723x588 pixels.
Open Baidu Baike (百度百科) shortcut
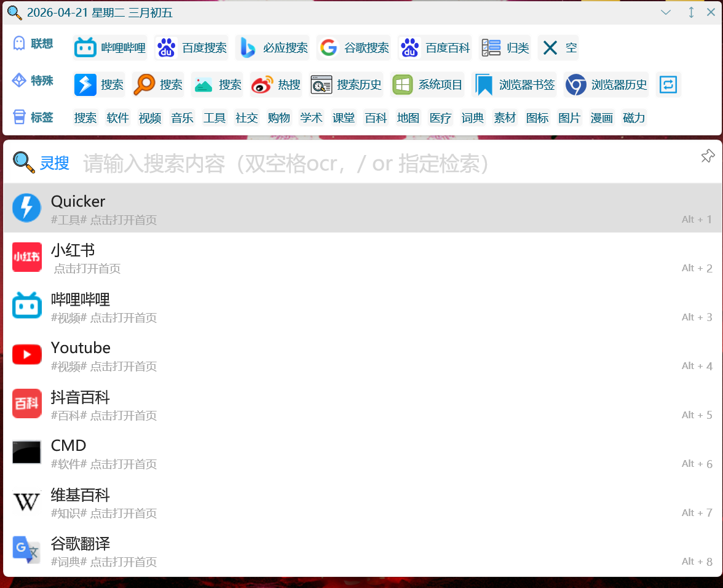coord(435,48)
